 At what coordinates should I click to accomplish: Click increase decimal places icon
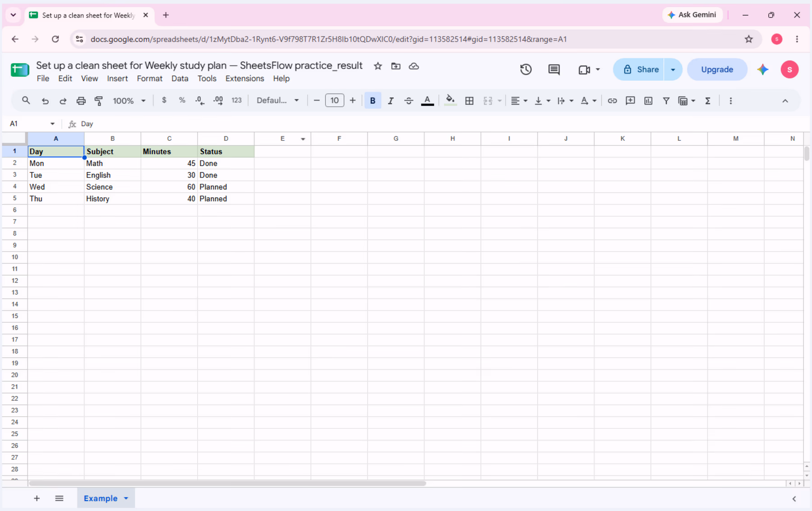pyautogui.click(x=218, y=100)
